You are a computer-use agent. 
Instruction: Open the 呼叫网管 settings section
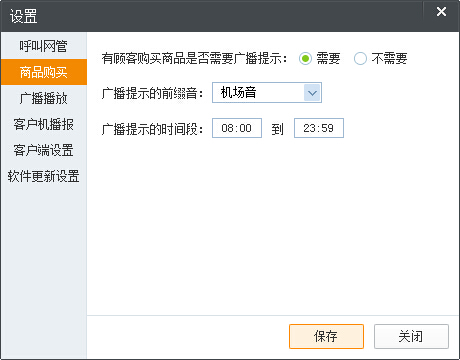tap(44, 46)
